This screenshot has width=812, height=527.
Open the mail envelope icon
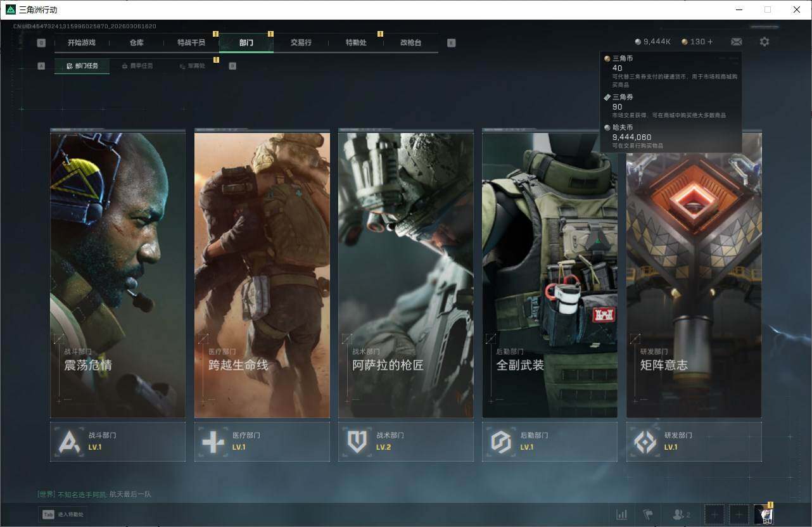pyautogui.click(x=736, y=42)
